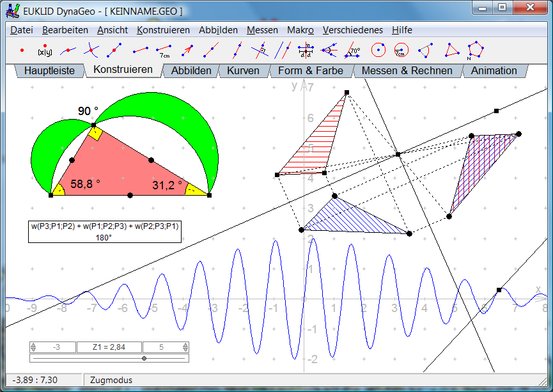Image resolution: width=553 pixels, height=392 pixels.
Task: Choose the N-sided polygon tool
Action: 475,49
